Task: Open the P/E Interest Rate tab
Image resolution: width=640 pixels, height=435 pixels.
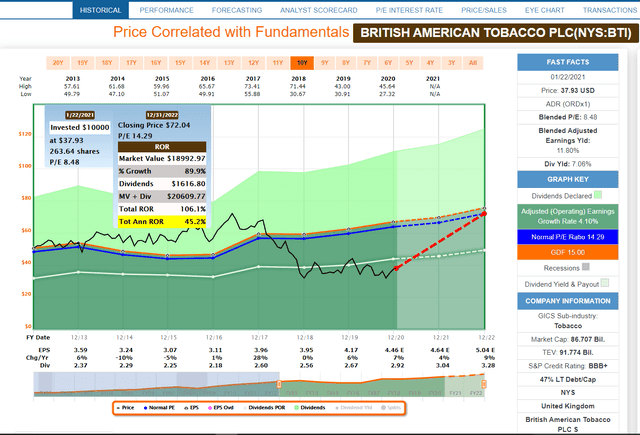Action: (x=409, y=10)
